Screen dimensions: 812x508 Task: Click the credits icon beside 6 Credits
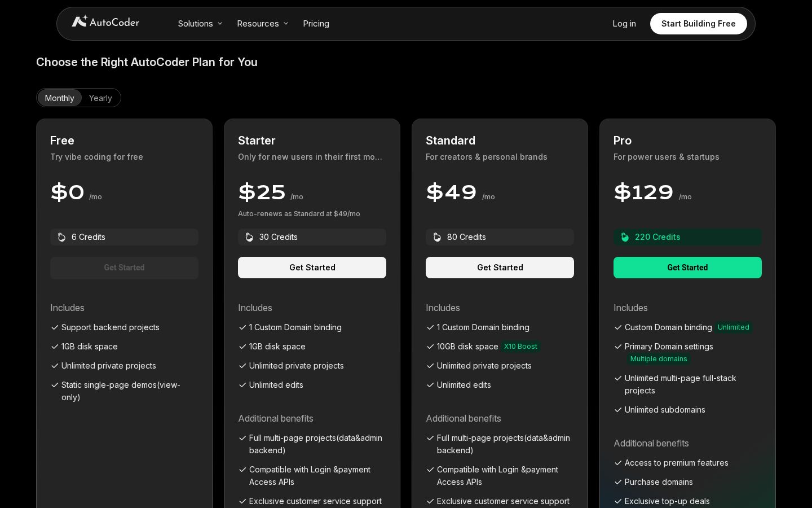61,237
